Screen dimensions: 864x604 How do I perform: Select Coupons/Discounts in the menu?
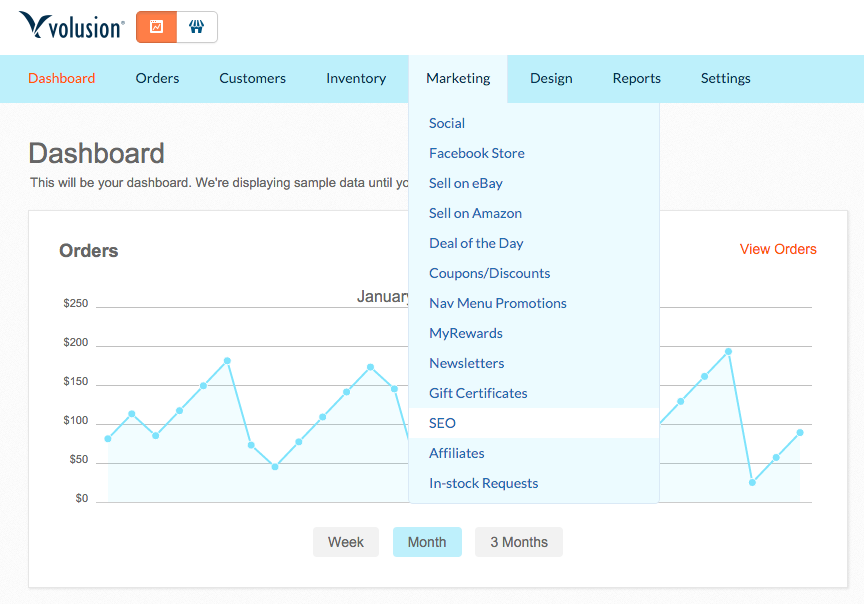coord(489,273)
